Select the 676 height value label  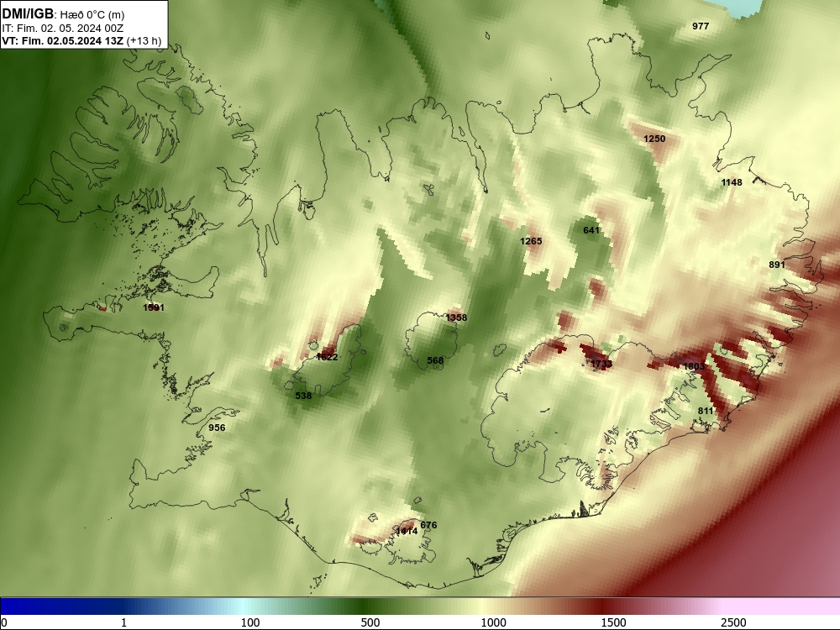coord(428,525)
